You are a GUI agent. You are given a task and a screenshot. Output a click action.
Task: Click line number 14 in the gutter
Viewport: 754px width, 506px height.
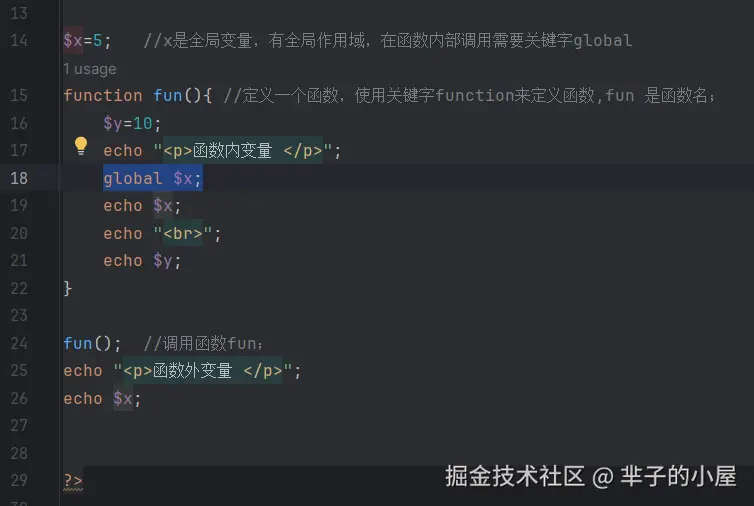[19, 40]
